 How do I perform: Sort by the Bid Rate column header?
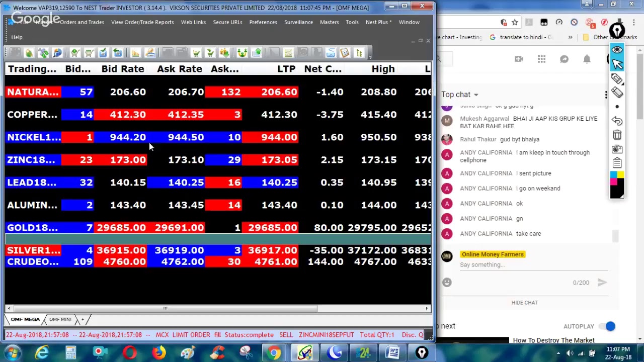point(123,69)
